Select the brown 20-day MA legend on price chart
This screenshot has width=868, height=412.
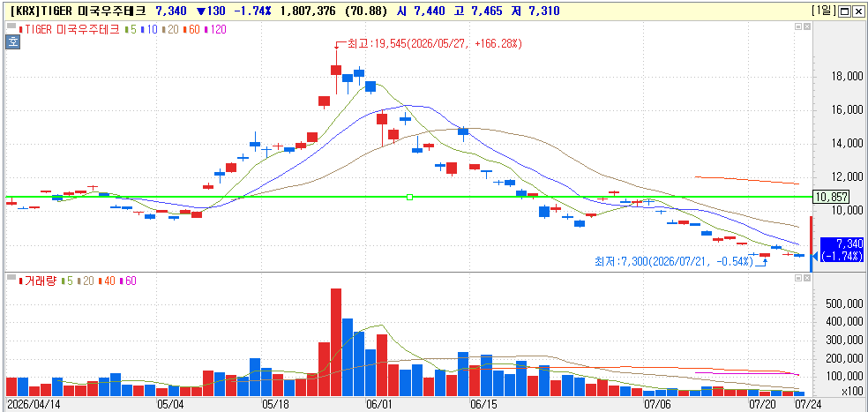(170, 30)
